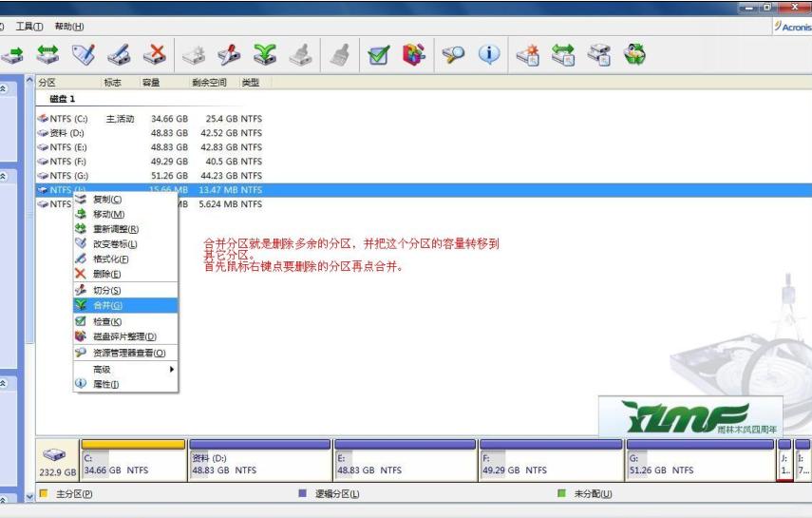
Task: Click the green recycle disk toolbar icon
Action: (x=634, y=54)
